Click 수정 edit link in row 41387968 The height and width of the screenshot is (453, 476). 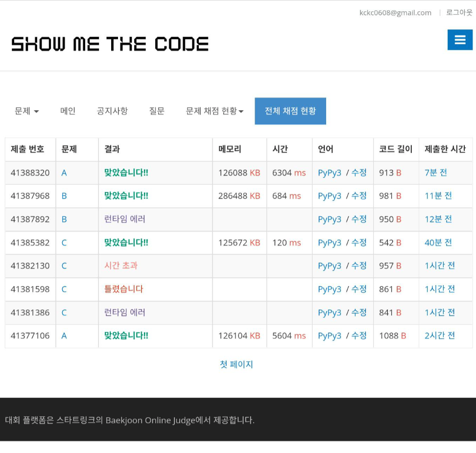click(359, 196)
